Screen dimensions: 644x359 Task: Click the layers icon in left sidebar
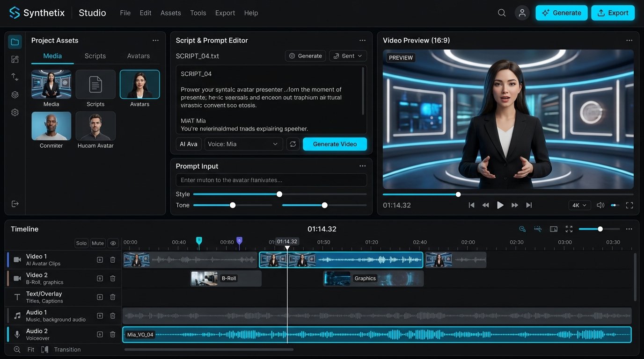coord(15,95)
